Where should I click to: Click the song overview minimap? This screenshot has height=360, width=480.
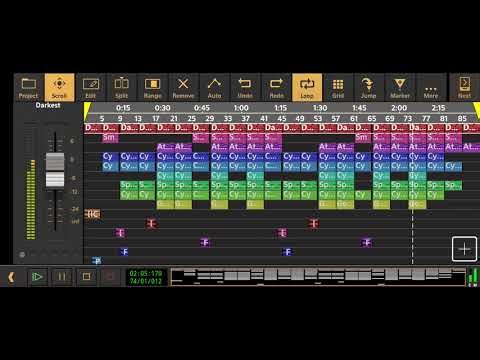pyautogui.click(x=318, y=277)
